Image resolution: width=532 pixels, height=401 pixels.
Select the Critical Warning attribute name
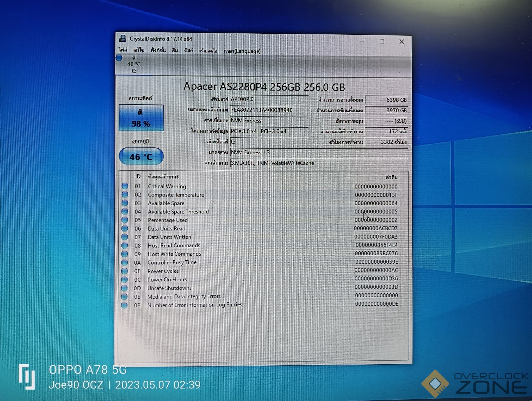pos(167,186)
